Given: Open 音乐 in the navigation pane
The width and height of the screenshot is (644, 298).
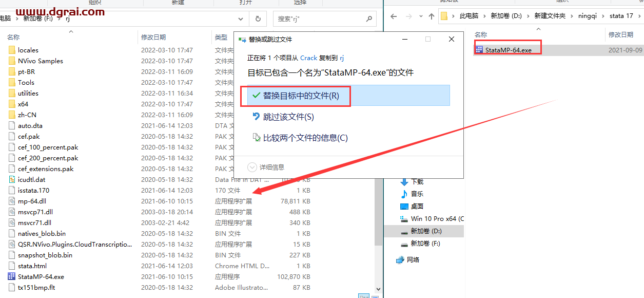Looking at the screenshot, I should tap(417, 194).
